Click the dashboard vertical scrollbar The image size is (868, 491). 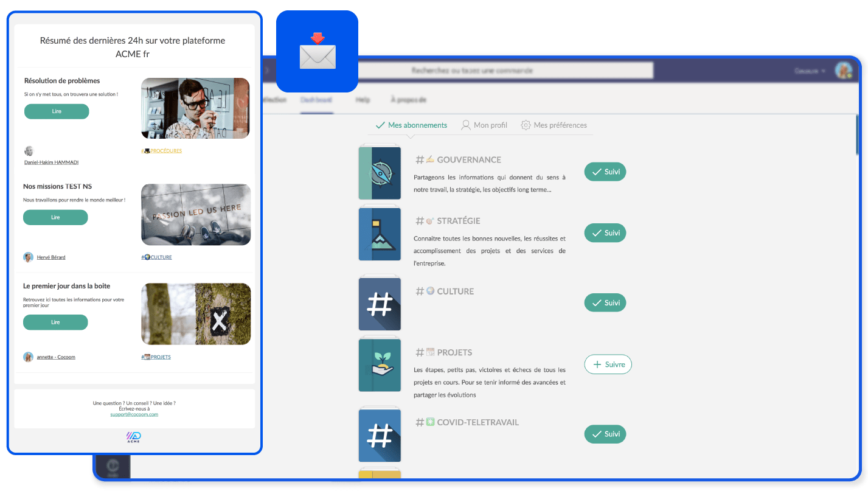point(857,135)
